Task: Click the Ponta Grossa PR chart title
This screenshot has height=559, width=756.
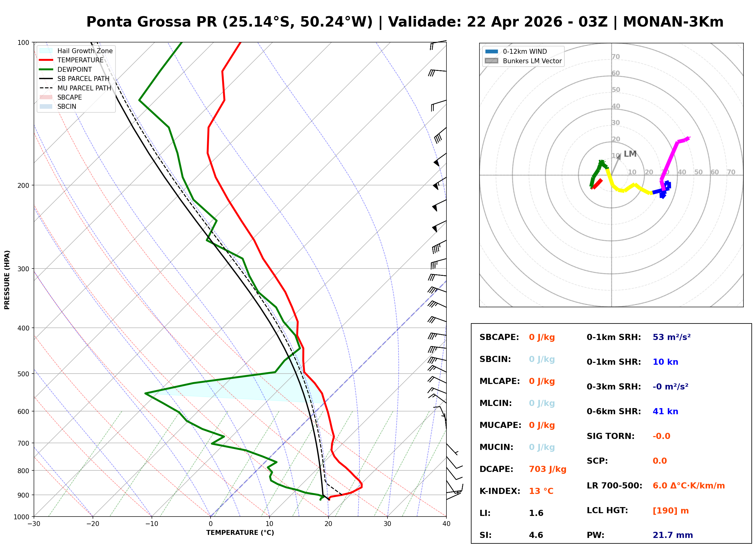Action: point(405,22)
